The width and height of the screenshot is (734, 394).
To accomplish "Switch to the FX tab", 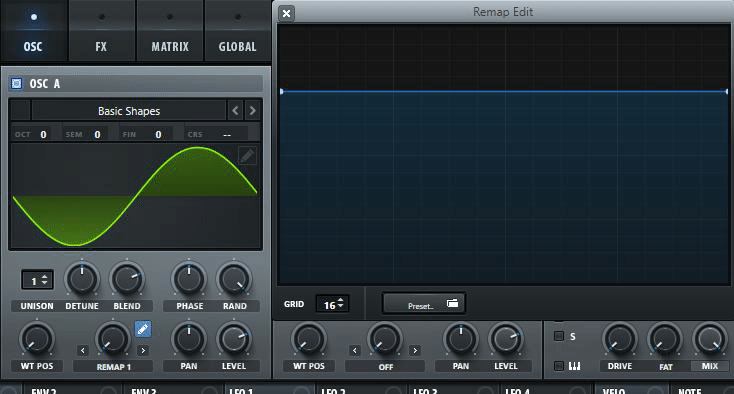I will coord(102,30).
